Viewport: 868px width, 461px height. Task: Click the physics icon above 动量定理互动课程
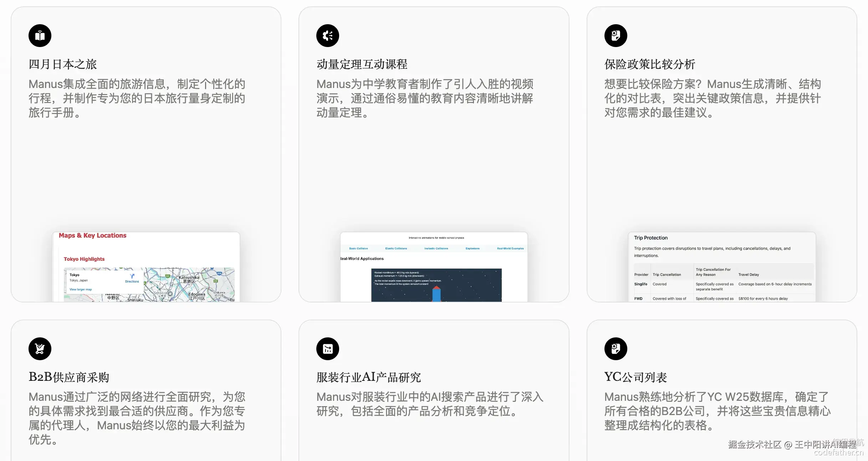[327, 36]
